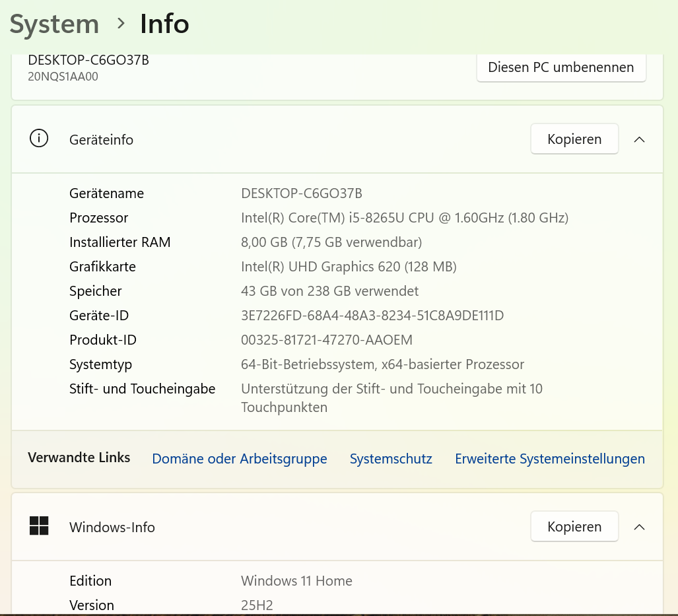Collapse the Windows-Info section chevron

(x=639, y=527)
